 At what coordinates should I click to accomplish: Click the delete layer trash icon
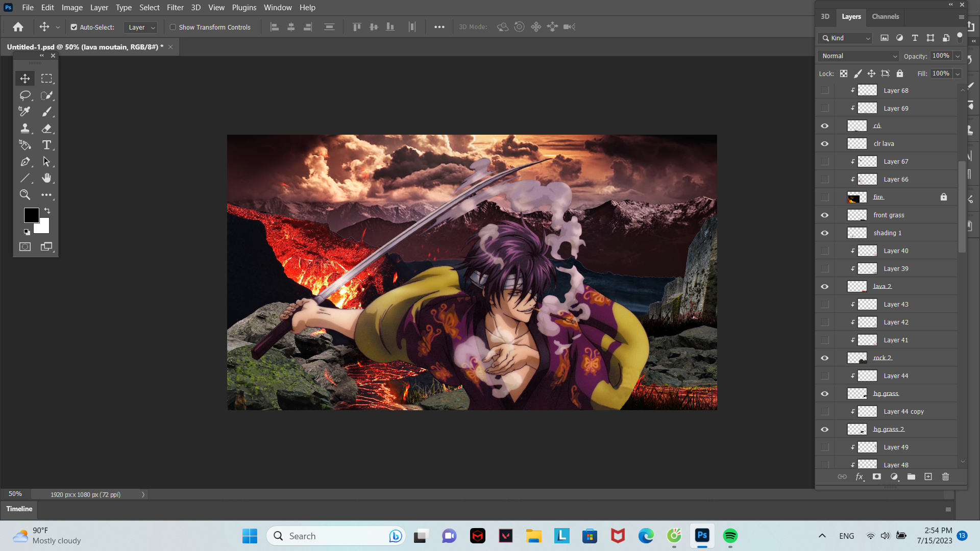945,477
